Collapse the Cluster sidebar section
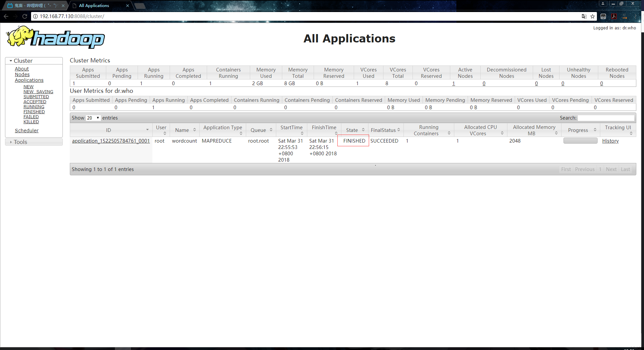644x350 pixels. coord(34,61)
